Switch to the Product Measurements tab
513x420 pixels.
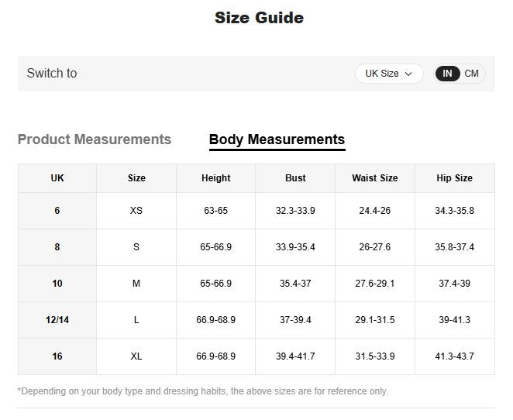(x=95, y=139)
